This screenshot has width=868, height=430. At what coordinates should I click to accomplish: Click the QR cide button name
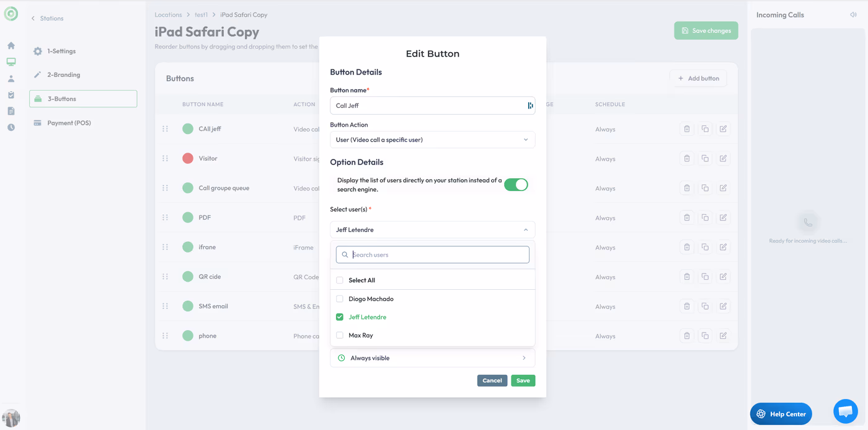[210, 277]
